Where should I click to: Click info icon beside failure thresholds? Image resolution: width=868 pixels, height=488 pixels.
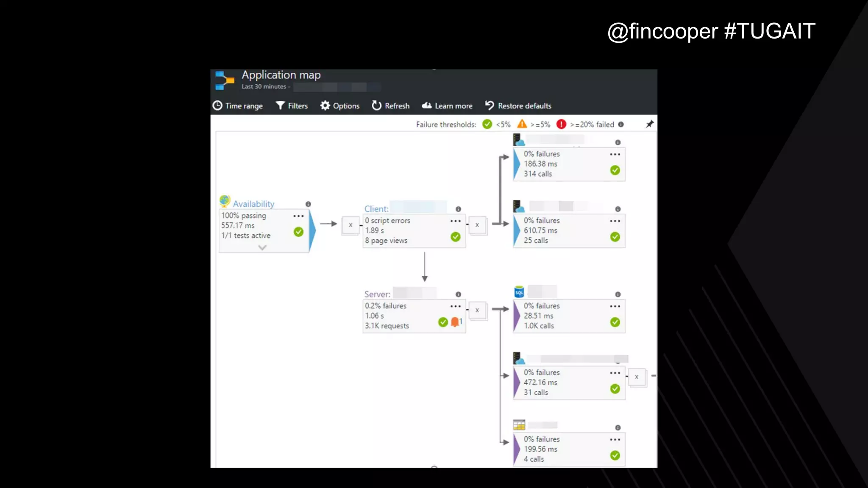coord(621,125)
